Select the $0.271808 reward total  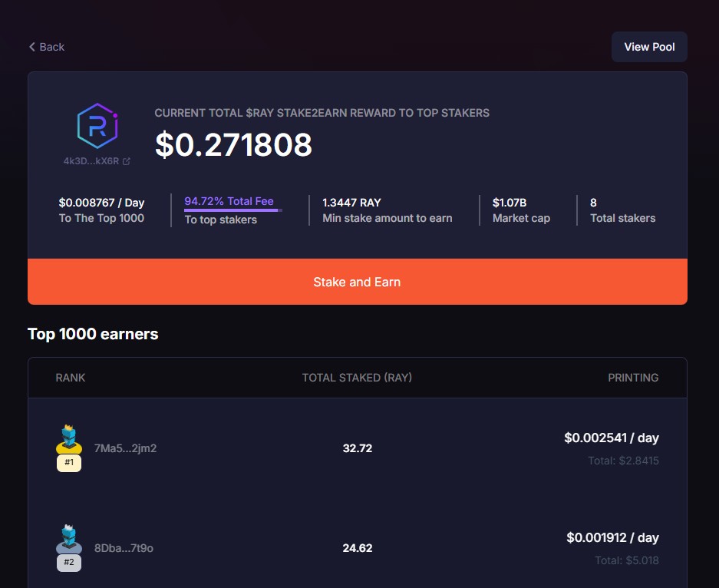tap(233, 145)
